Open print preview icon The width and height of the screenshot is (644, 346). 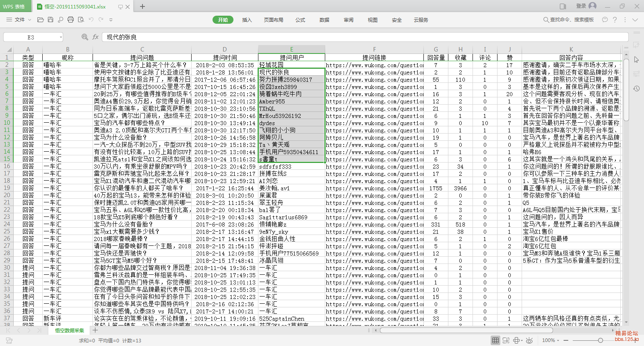coord(81,19)
